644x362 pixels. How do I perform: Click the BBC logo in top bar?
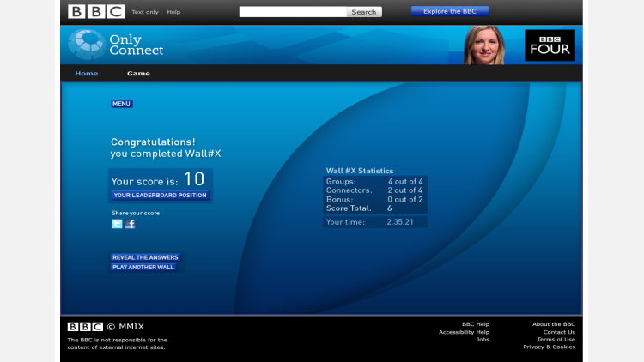96,11
